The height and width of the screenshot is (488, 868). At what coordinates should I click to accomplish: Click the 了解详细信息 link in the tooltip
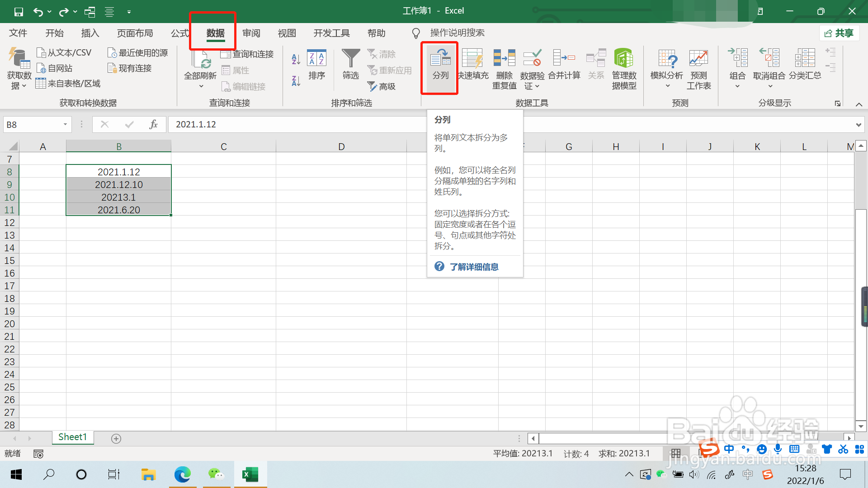474,267
